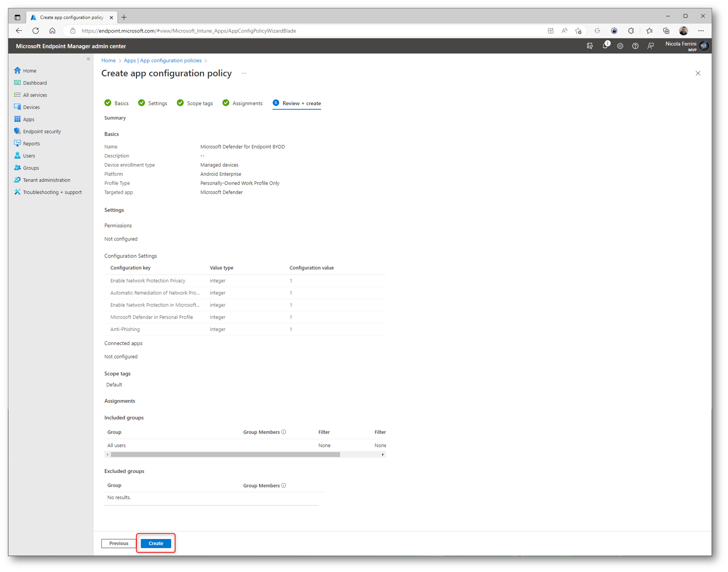
Task: Open the Nicola Ferrini account menu
Action: point(687,46)
